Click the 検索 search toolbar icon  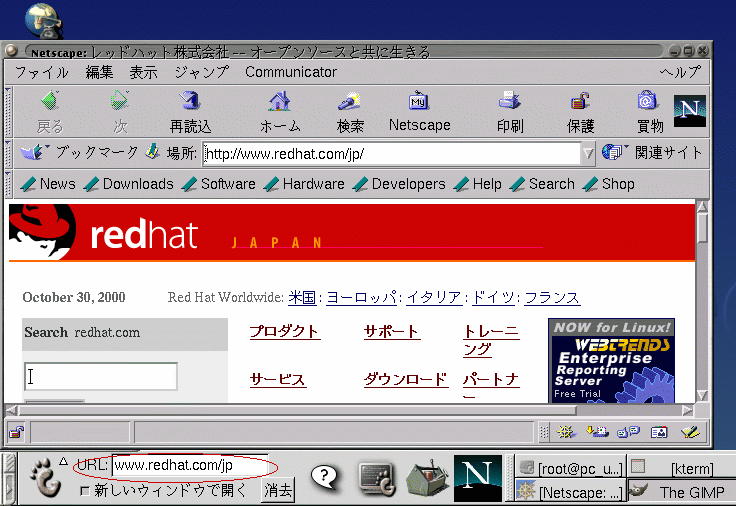coord(350,112)
